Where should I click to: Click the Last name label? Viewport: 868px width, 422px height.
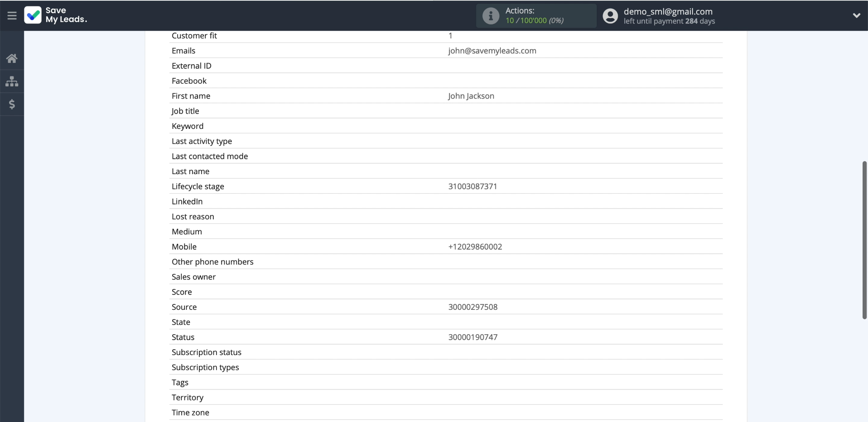pos(190,171)
